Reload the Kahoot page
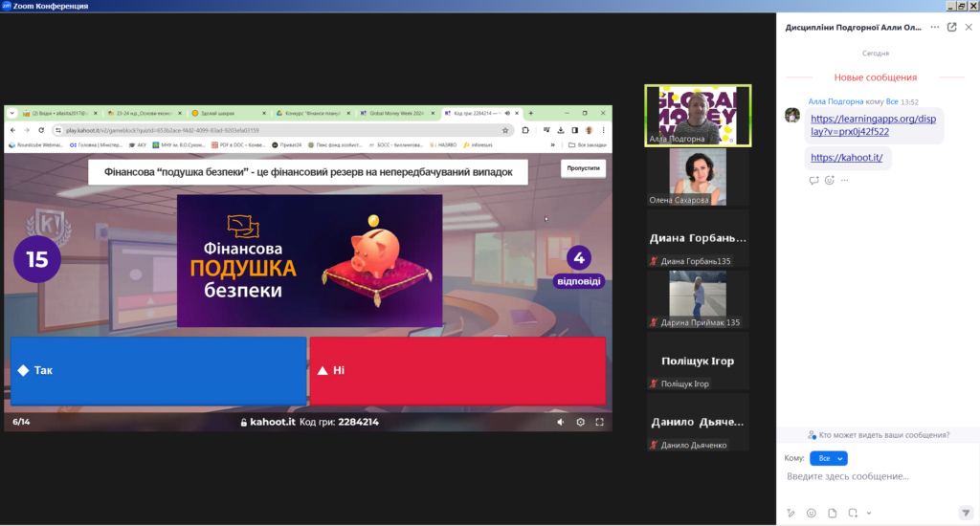This screenshot has height=526, width=980. click(x=41, y=130)
